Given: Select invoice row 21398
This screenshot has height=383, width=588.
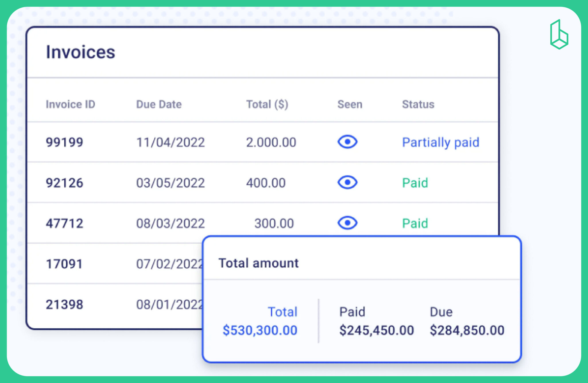Looking at the screenshot, I should [64, 304].
